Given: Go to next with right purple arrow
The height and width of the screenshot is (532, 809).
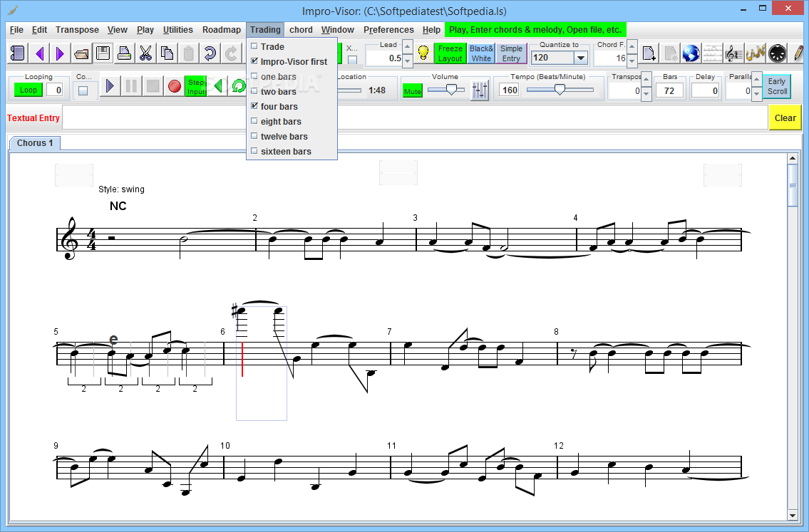Looking at the screenshot, I should 60,53.
